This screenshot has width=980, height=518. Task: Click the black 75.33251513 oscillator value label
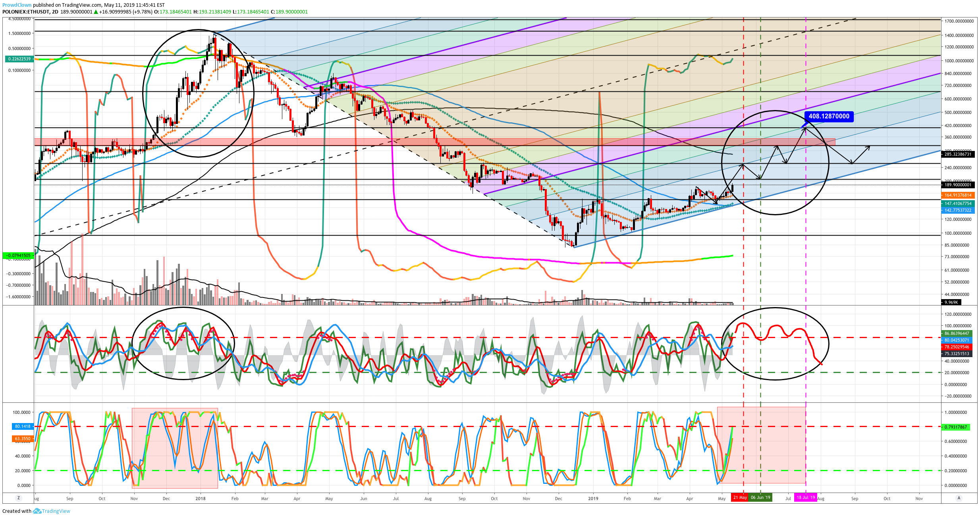coord(957,354)
